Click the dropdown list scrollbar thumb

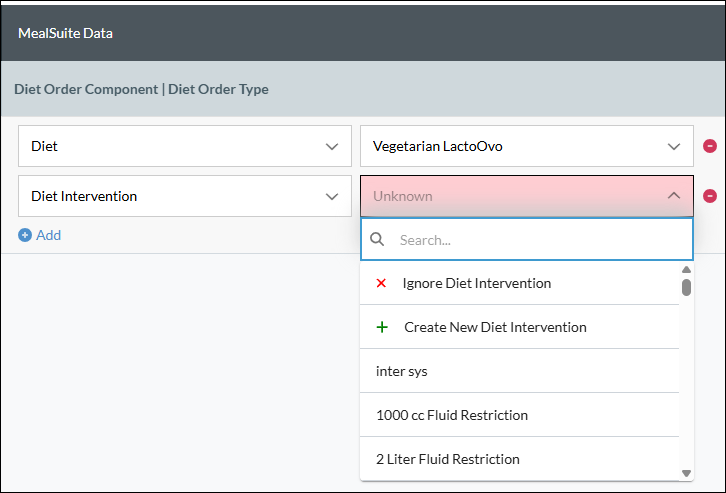pos(686,287)
